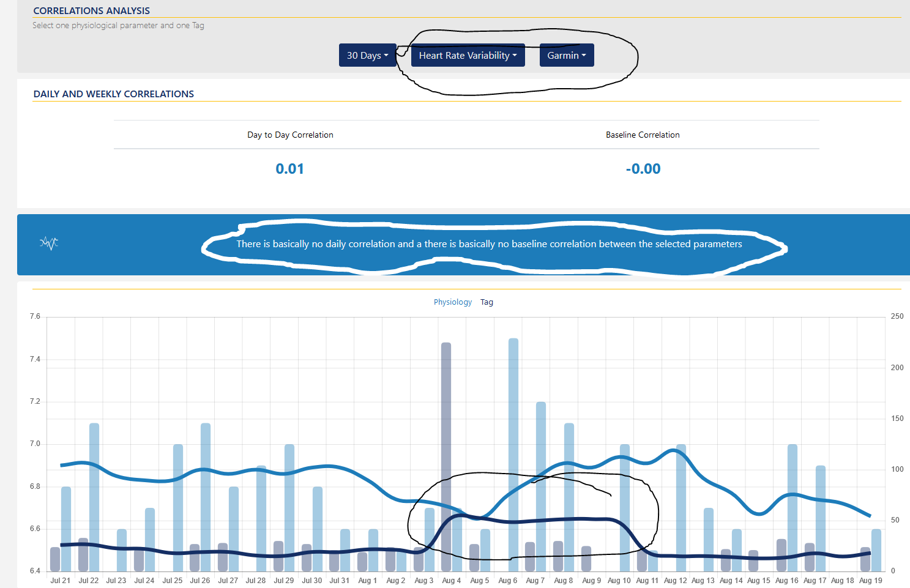Click the Baseline Correlation value -0.00
The width and height of the screenshot is (910, 588).
643,168
